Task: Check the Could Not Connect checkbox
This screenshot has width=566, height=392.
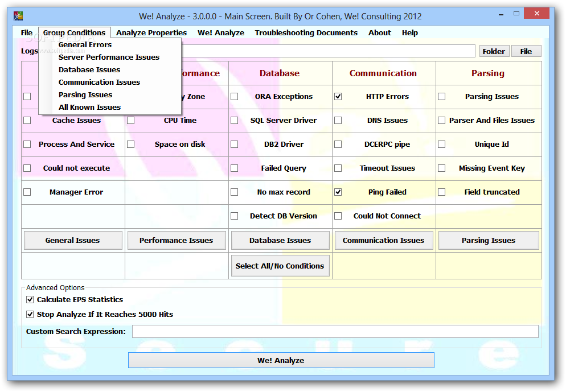Action: [338, 216]
